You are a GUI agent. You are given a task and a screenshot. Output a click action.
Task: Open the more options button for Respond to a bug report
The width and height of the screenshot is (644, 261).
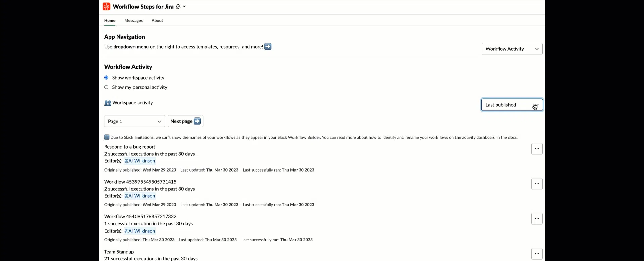(537, 149)
